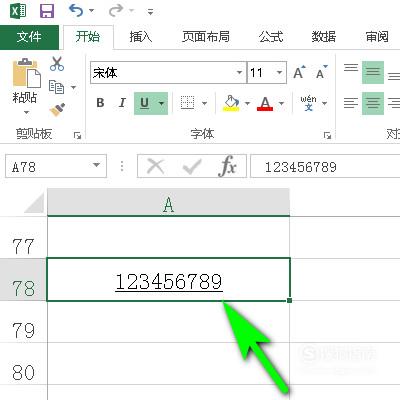
Task: Toggle the active underline U button
Action: coord(144,103)
